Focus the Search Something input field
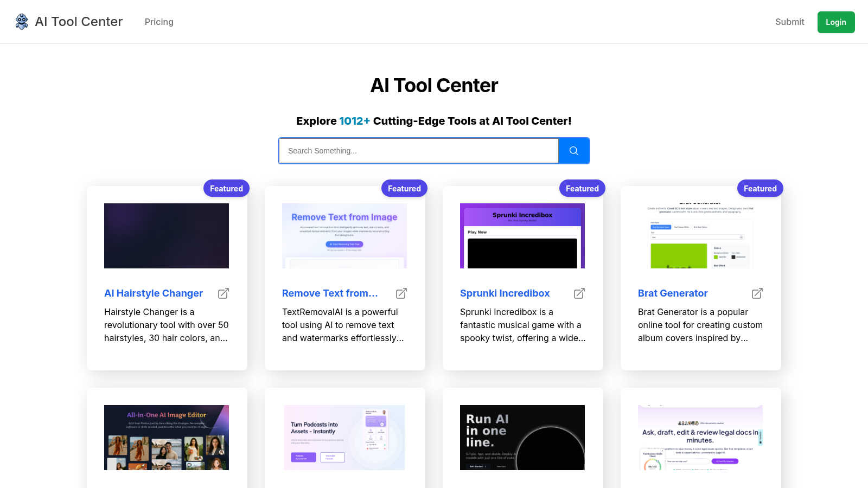The width and height of the screenshot is (868, 488). (x=419, y=151)
